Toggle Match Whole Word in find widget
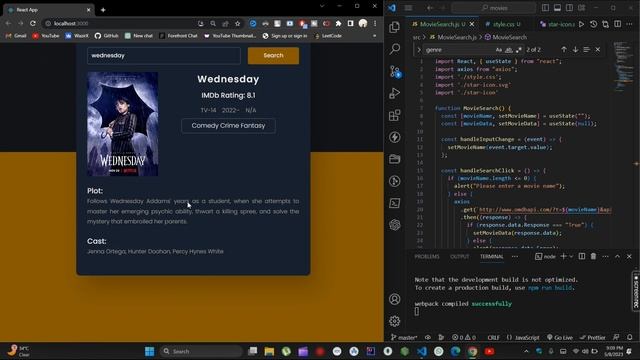This screenshot has height=360, width=640. click(509, 50)
